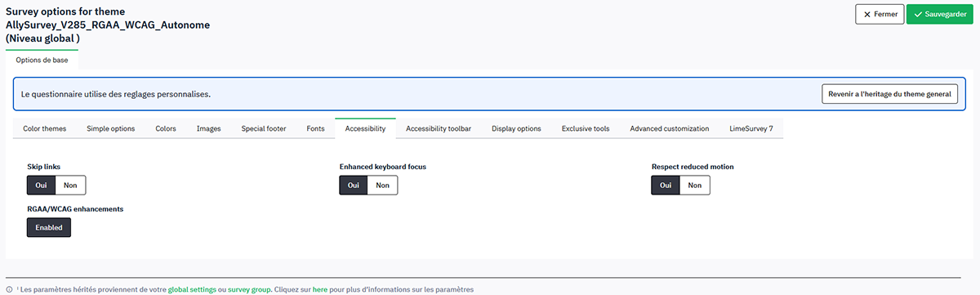
Task: Click the X icon on Fermer
Action: pyautogui.click(x=867, y=15)
